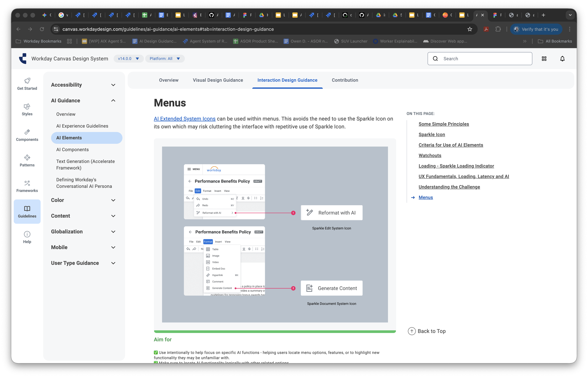Open the Help section
The height and width of the screenshot is (377, 588).
[27, 237]
